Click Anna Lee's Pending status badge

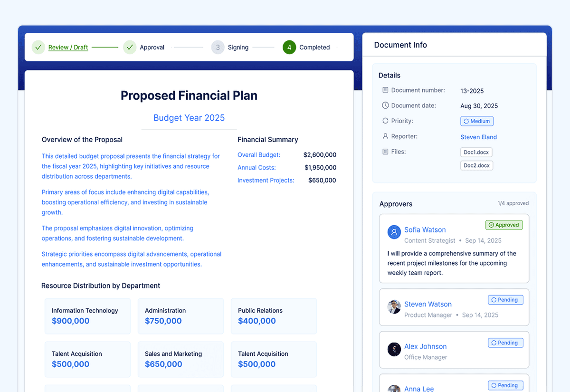point(505,385)
